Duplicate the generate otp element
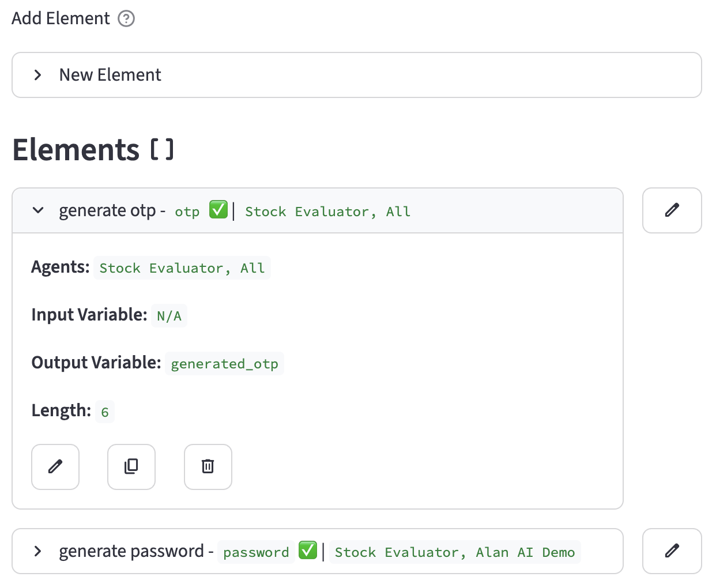Screen dimensions: 716x588 coord(131,467)
